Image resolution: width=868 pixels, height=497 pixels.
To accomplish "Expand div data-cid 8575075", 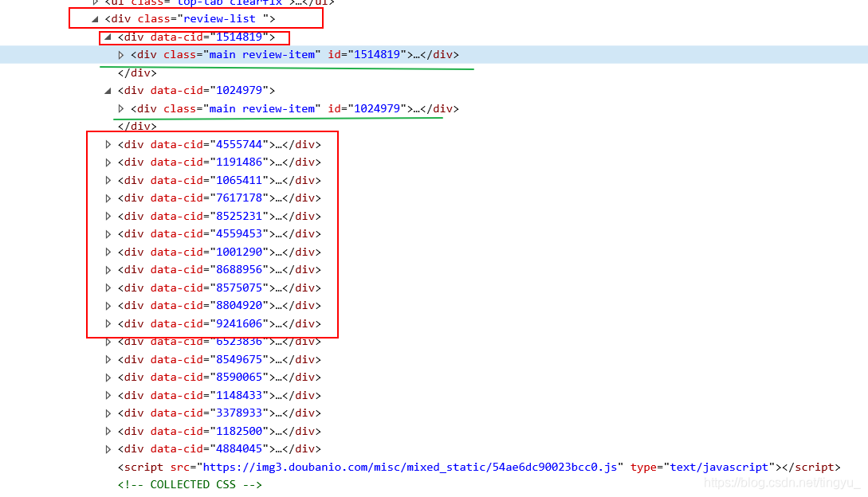I will 108,288.
